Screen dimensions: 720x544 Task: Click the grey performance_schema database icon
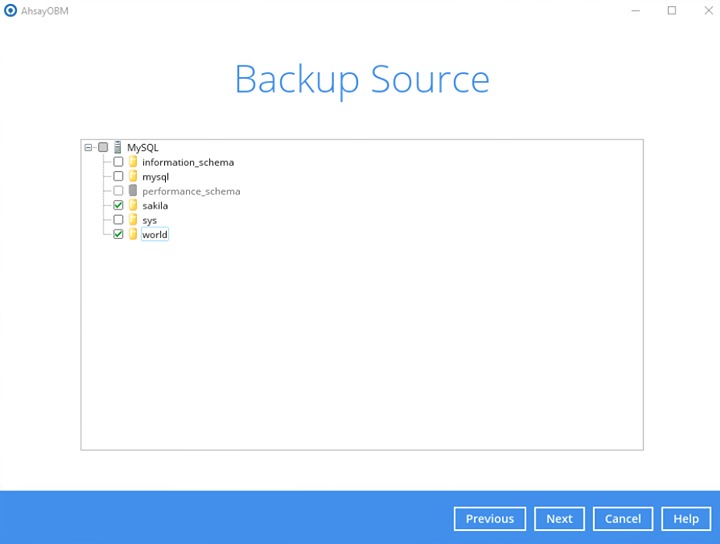133,191
